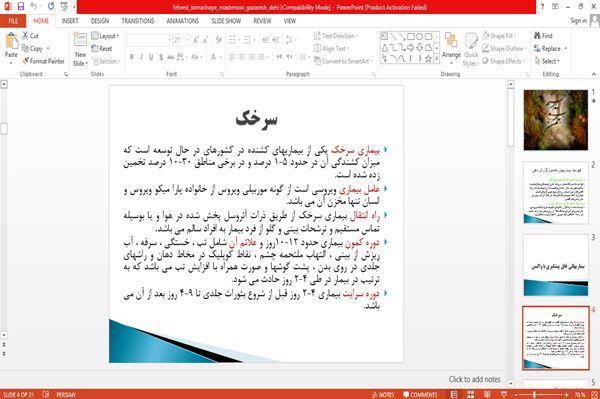
Task: Increase font size with larger A
Action: coord(196,40)
